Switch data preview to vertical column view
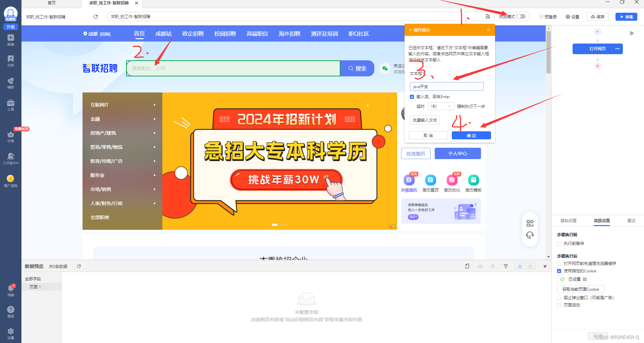The image size is (644, 343). (530, 266)
